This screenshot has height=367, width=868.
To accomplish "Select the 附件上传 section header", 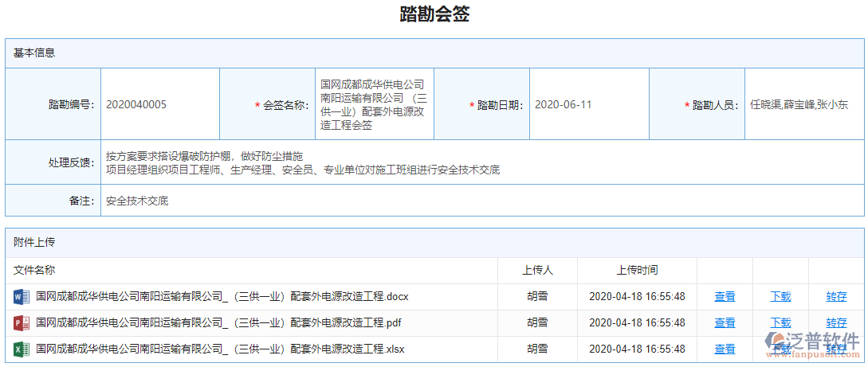I will point(434,242).
